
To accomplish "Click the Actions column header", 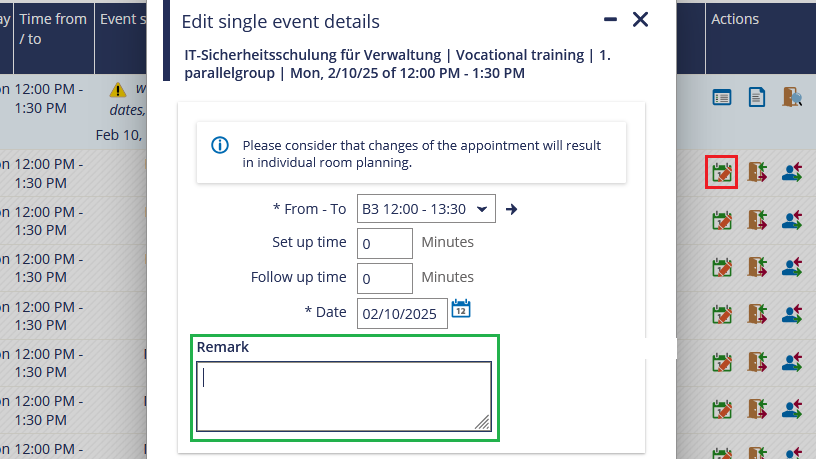I will click(735, 19).
